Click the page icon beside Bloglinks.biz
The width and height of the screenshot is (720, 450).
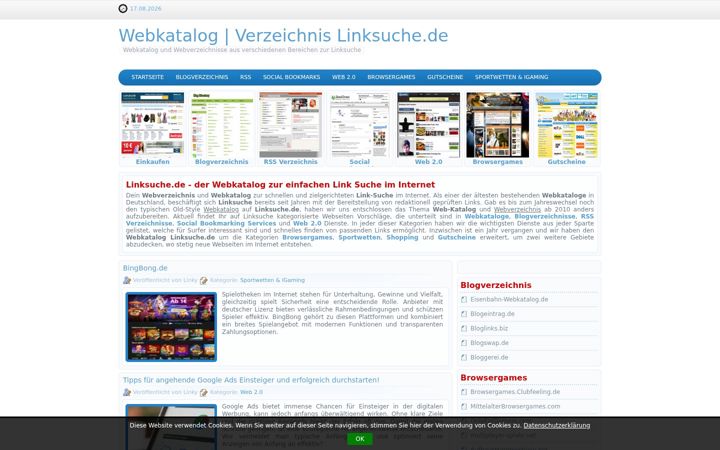pos(464,328)
